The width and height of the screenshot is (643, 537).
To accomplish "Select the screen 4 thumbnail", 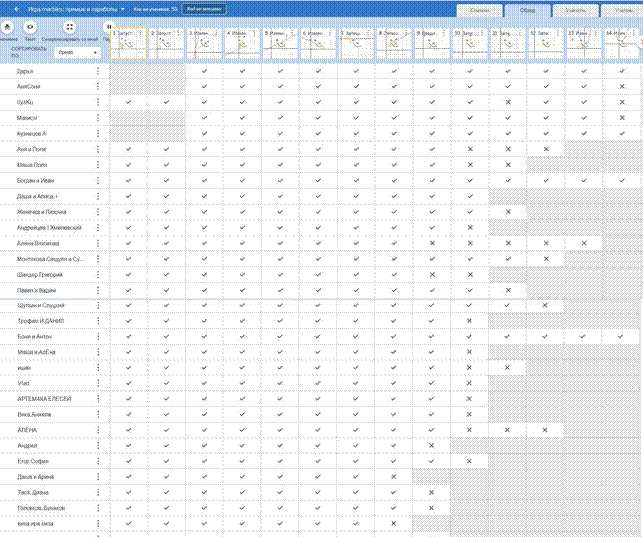I will 241,45.
